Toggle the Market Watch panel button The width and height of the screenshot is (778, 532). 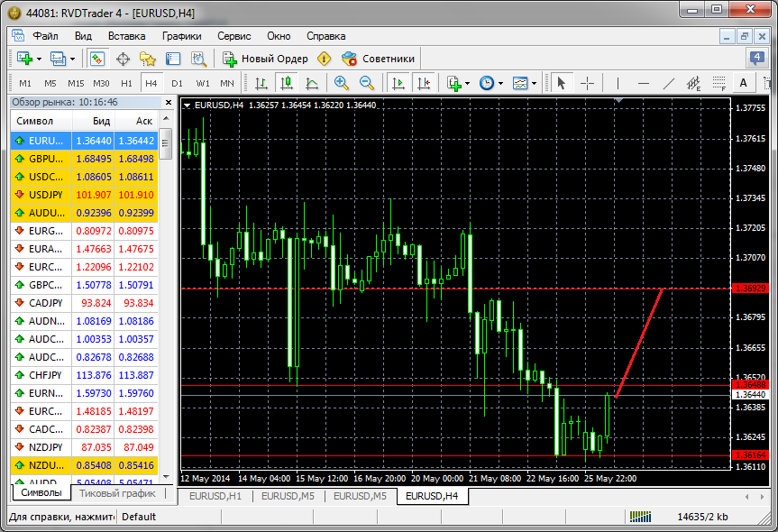coord(97,59)
